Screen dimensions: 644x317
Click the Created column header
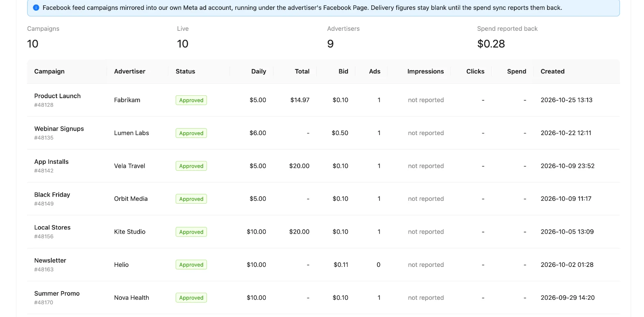point(552,71)
